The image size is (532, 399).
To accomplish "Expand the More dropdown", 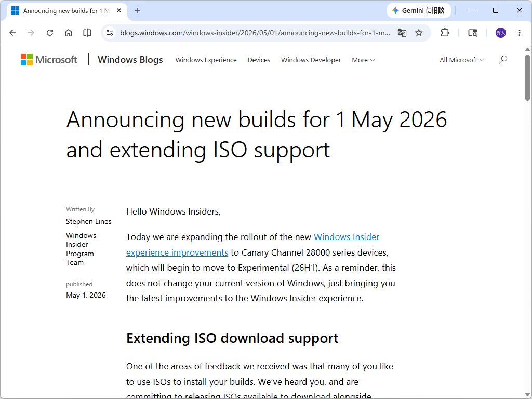I will pos(363,60).
